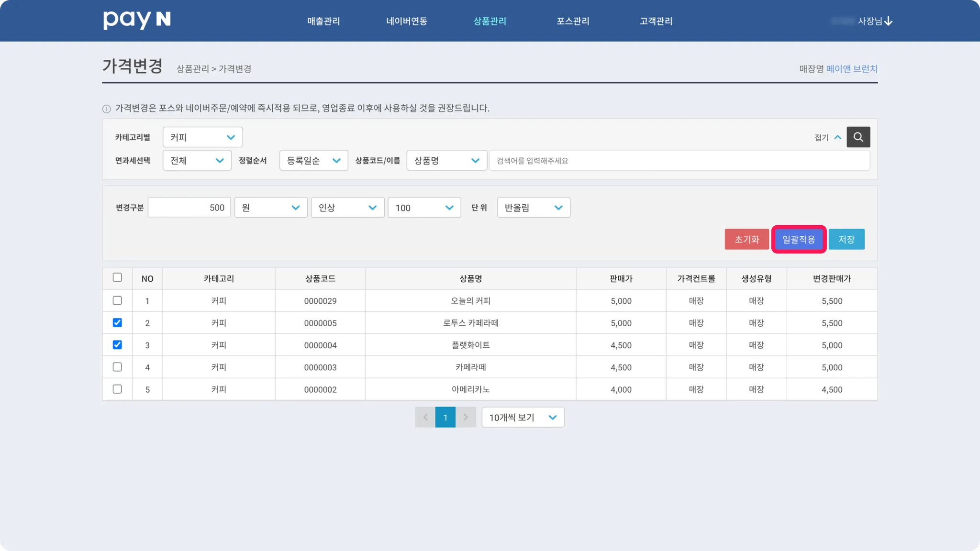Image resolution: width=980 pixels, height=551 pixels.
Task: Open the 포스관리 menu
Action: click(x=573, y=21)
